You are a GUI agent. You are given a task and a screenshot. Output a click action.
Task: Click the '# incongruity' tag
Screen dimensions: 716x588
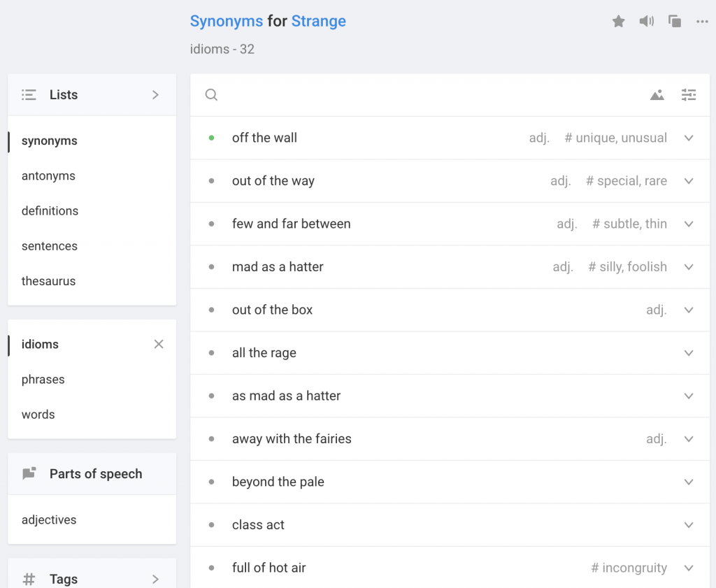click(629, 568)
